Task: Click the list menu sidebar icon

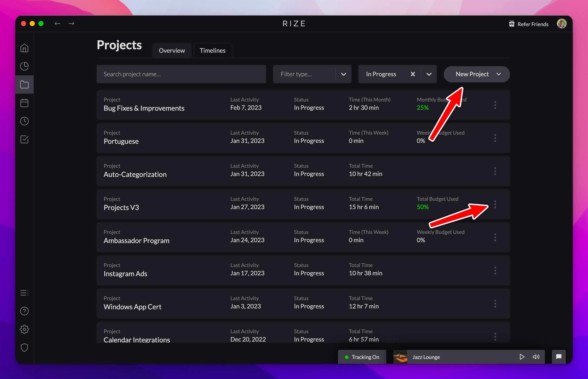Action: coord(24,293)
